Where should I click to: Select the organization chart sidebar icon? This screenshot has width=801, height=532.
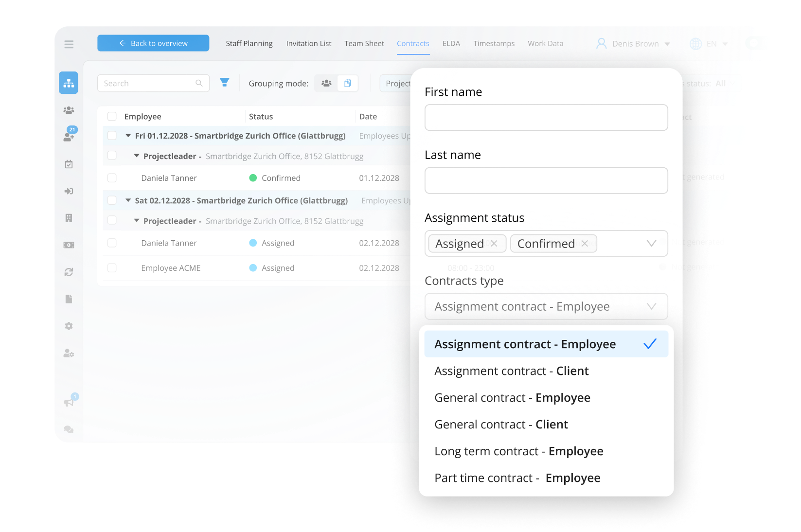coord(68,83)
